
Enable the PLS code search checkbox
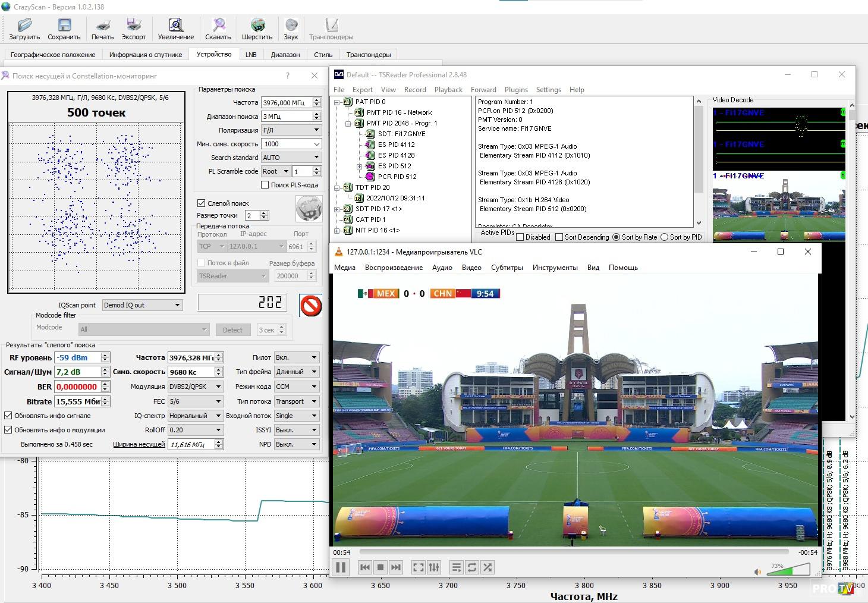[265, 185]
